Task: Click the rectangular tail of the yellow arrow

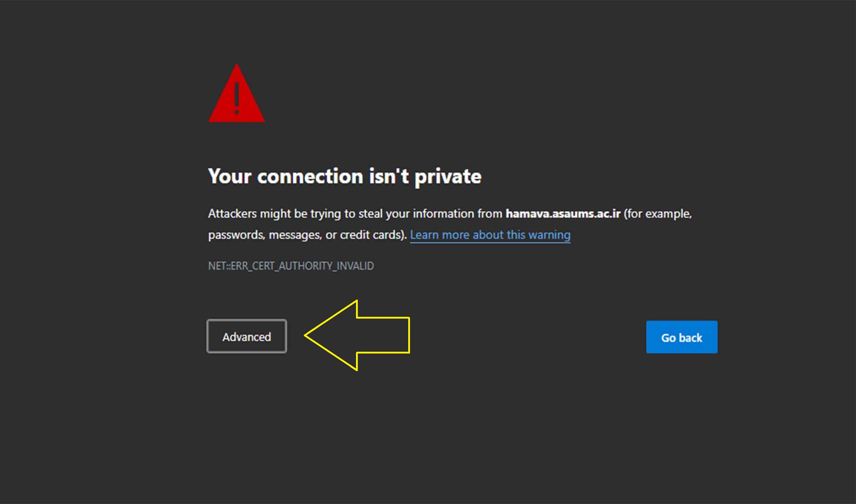Action: pos(383,336)
